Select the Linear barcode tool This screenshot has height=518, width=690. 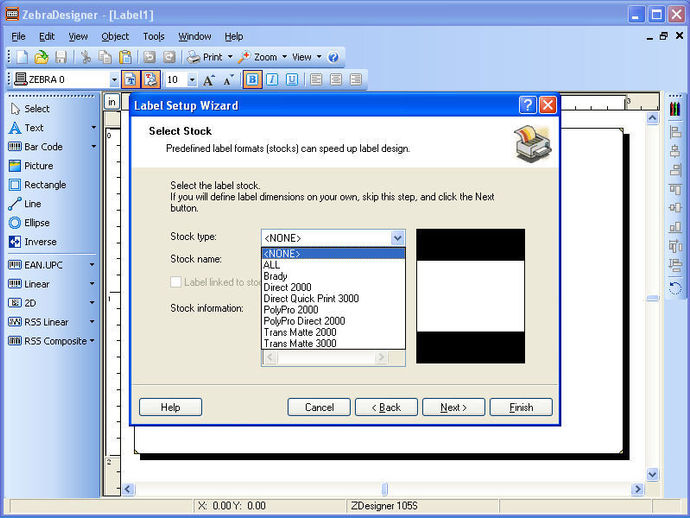click(29, 284)
